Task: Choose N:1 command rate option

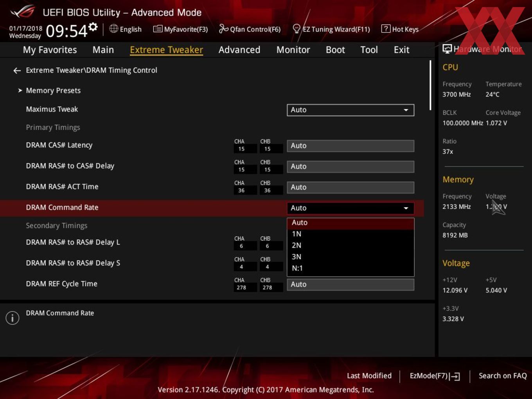Action: [350, 268]
